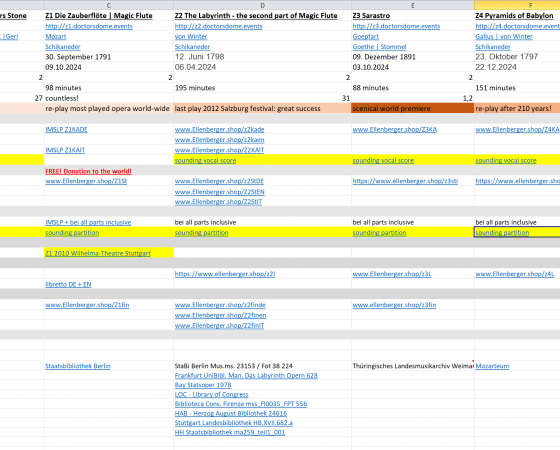This screenshot has width=560, height=450.
Task: Open the www.Ellenberger.shop/Z2finIT link
Action: (x=219, y=326)
